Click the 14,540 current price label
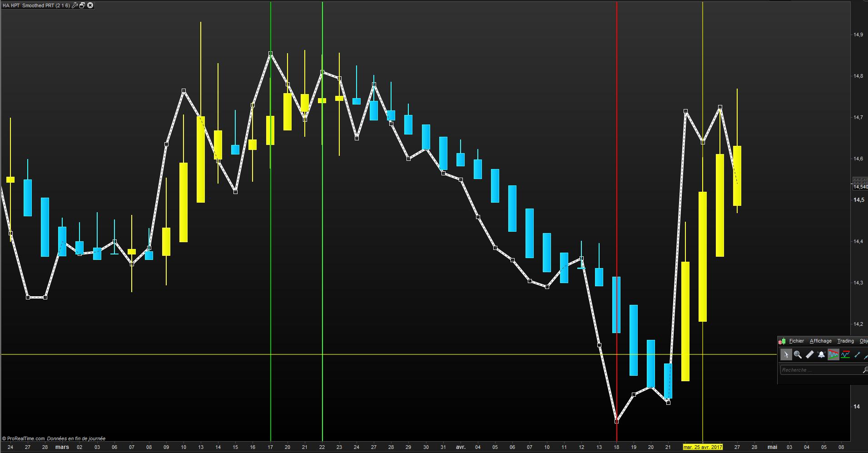This screenshot has width=868, height=453. [x=860, y=187]
